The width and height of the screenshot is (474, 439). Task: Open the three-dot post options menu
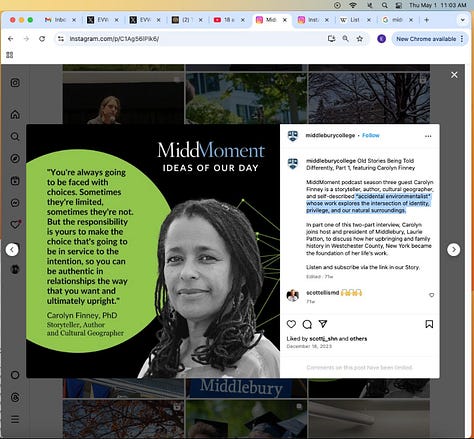(428, 136)
